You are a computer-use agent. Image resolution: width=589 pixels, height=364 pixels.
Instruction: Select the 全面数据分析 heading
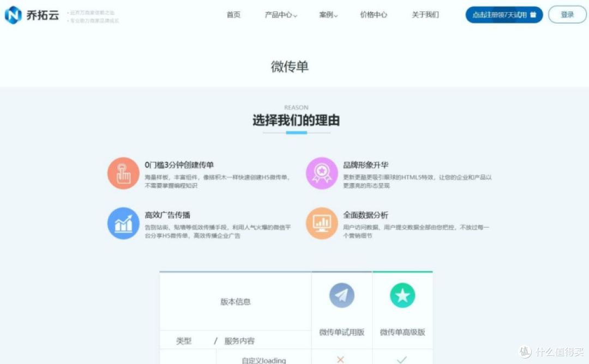coord(365,215)
